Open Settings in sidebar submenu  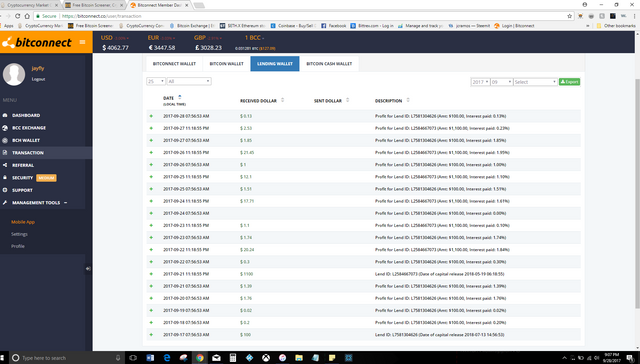point(19,234)
